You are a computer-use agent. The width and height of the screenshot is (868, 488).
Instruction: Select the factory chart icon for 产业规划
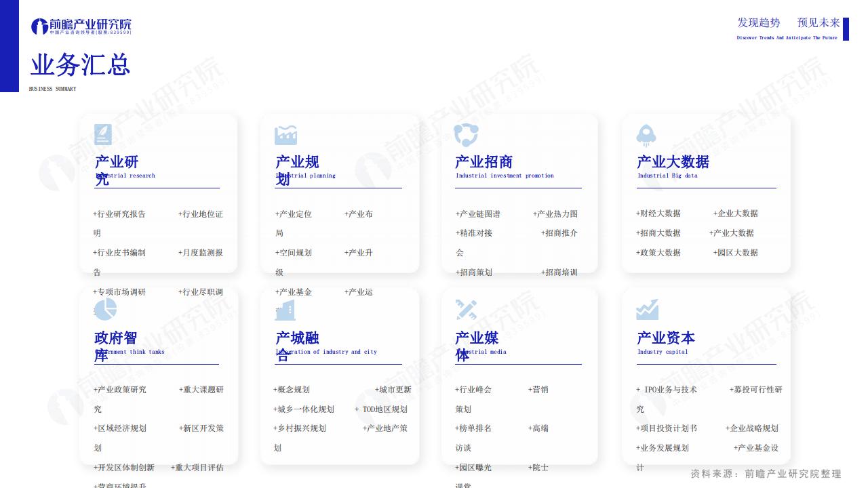(285, 136)
